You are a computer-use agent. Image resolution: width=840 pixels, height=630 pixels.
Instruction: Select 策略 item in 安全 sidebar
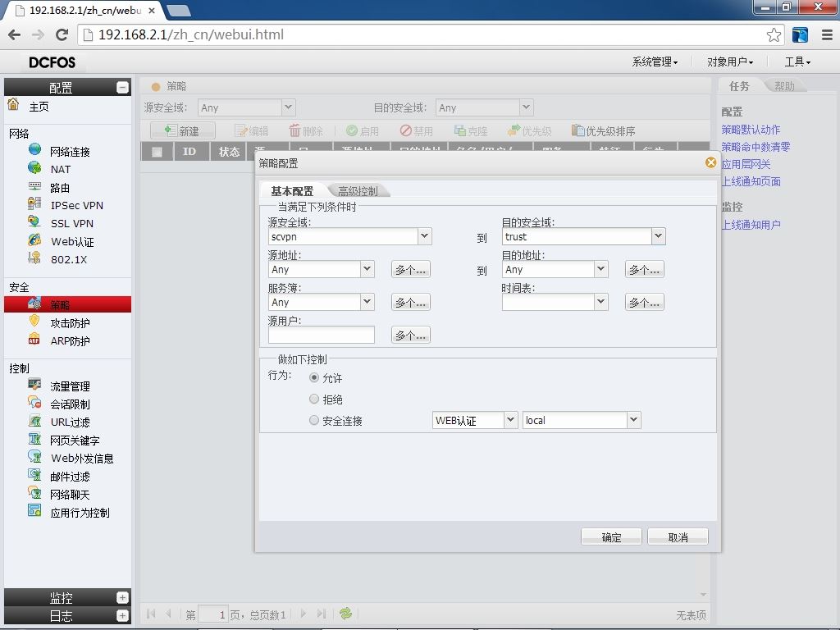pos(67,304)
